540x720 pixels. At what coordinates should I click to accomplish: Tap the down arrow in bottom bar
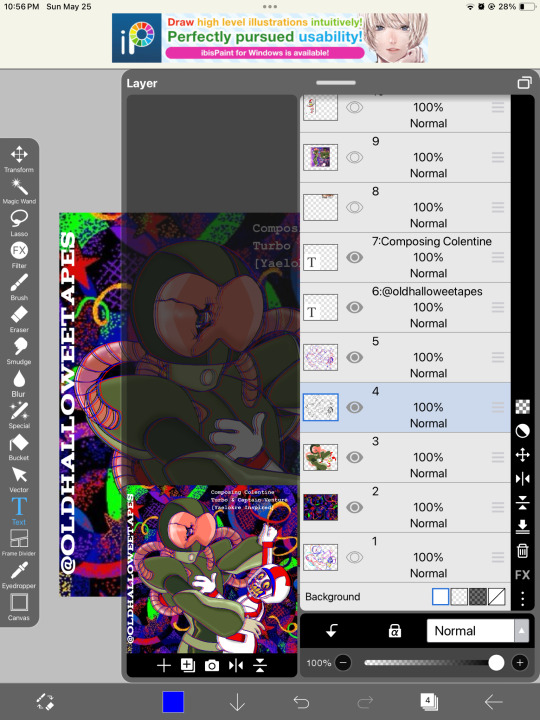(237, 702)
